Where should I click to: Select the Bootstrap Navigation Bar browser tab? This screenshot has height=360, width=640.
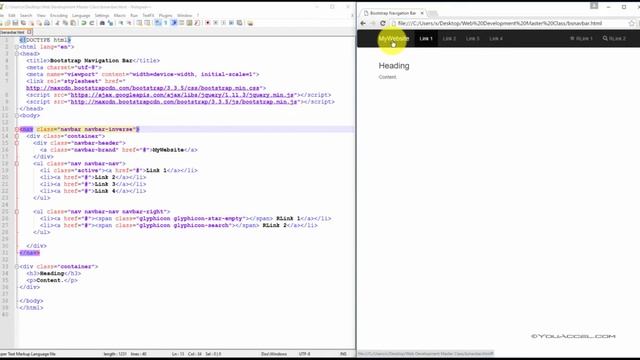(x=393, y=13)
